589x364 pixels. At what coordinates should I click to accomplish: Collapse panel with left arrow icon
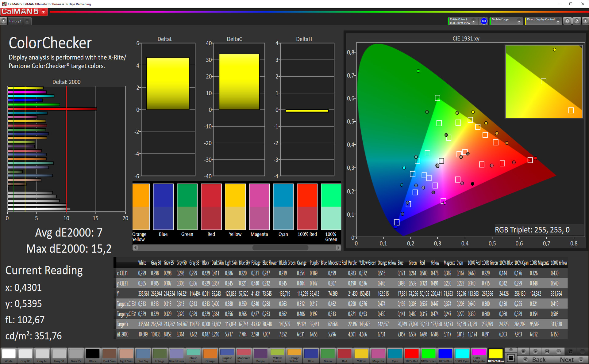[585, 21]
